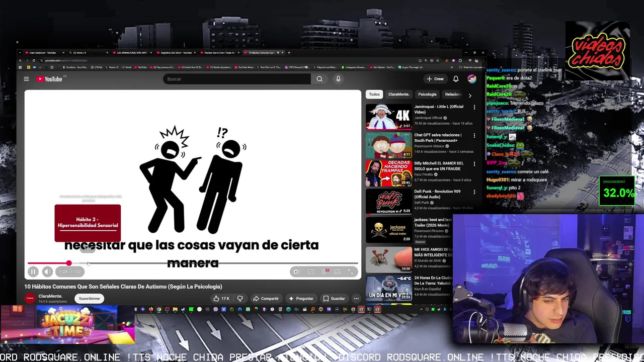This screenshot has height=362, width=644.
Task: Save the video with Guardar
Action: pos(334,299)
